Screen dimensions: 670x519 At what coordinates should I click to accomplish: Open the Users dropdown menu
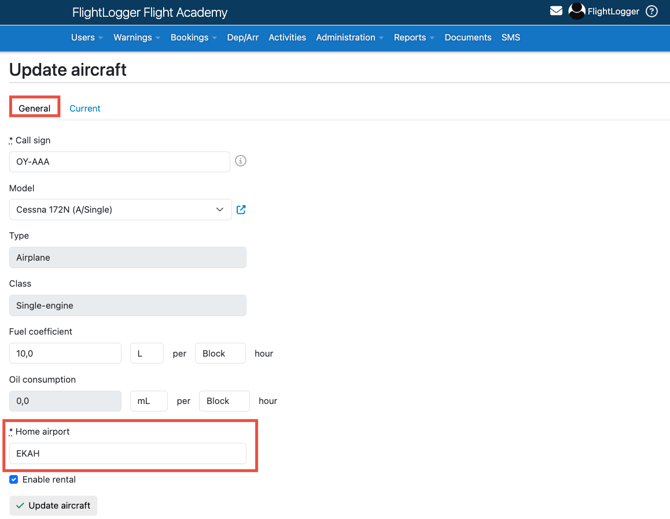click(x=86, y=38)
